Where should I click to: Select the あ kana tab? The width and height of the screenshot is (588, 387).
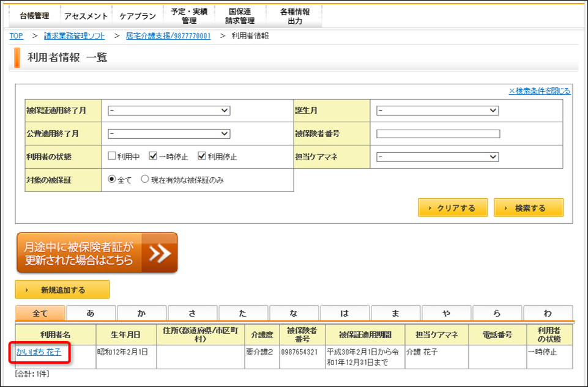click(91, 313)
